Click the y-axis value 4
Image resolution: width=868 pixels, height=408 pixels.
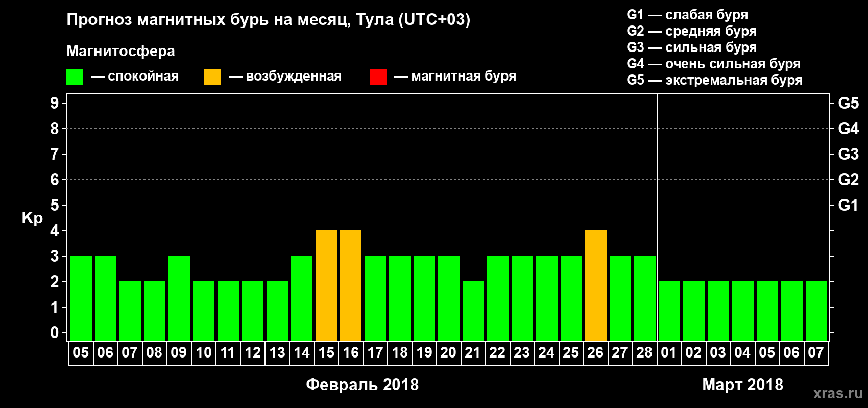point(55,231)
